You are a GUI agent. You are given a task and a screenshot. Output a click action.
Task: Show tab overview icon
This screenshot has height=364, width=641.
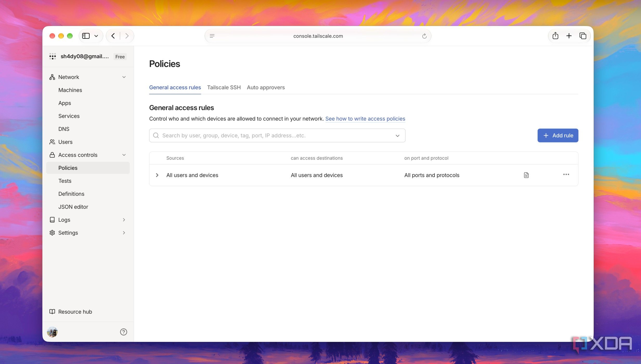(583, 36)
